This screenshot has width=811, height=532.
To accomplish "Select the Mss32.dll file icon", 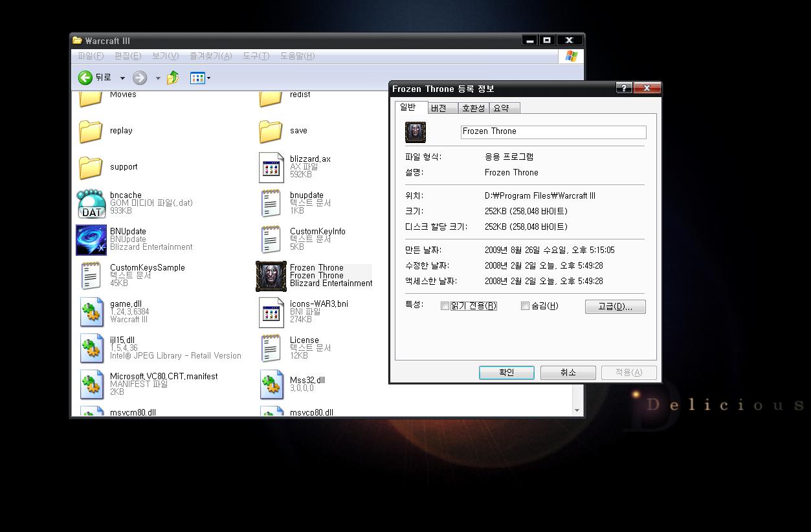I will point(272,385).
